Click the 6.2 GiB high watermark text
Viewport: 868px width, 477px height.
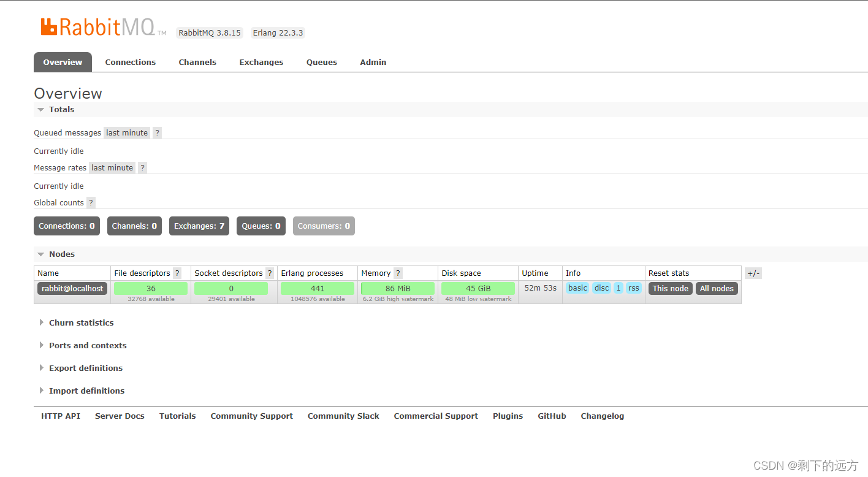(398, 299)
